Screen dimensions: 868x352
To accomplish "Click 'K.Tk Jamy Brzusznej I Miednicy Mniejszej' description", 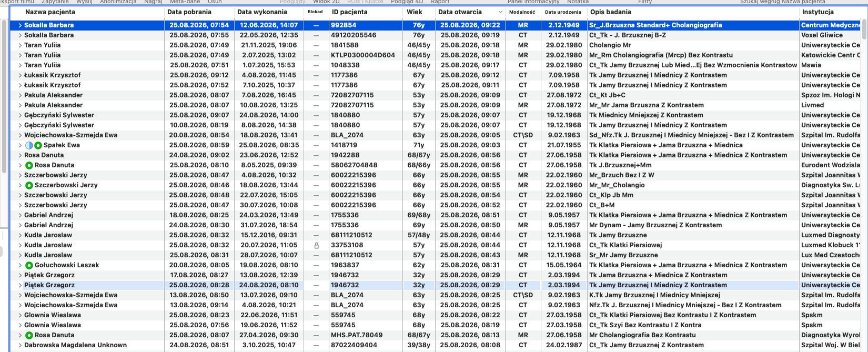I will coord(654,295).
